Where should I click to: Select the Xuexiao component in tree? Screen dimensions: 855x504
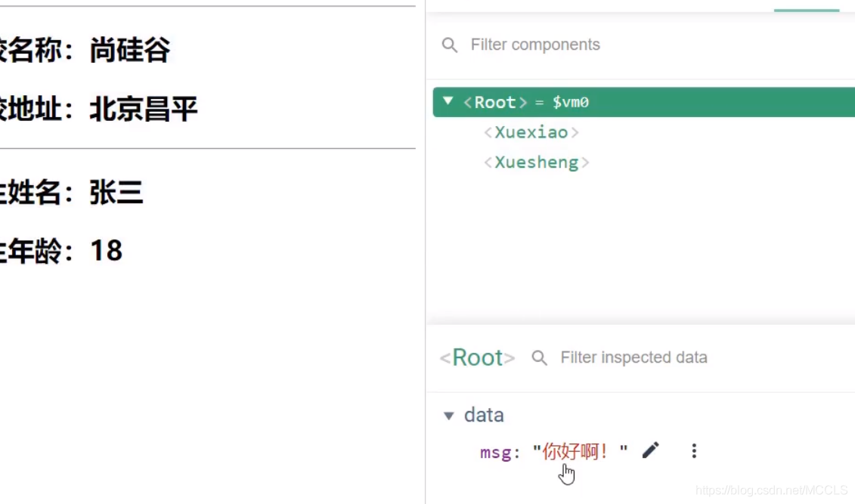(x=531, y=133)
